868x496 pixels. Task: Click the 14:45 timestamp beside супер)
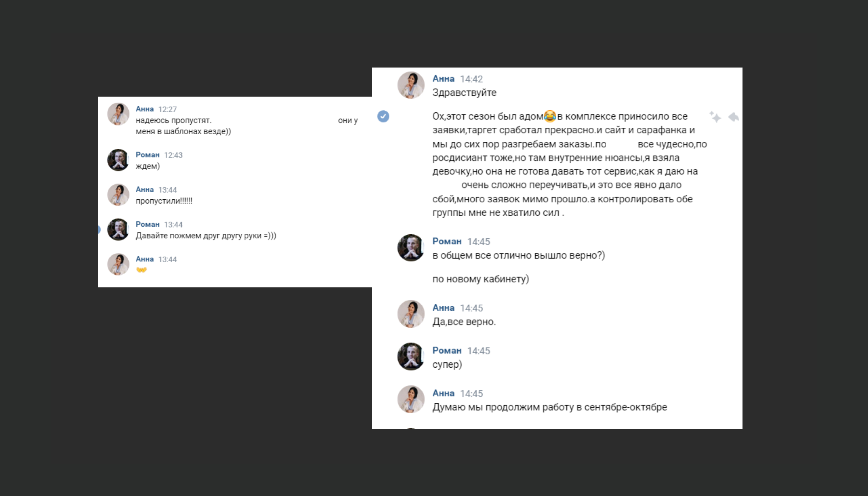click(x=478, y=350)
